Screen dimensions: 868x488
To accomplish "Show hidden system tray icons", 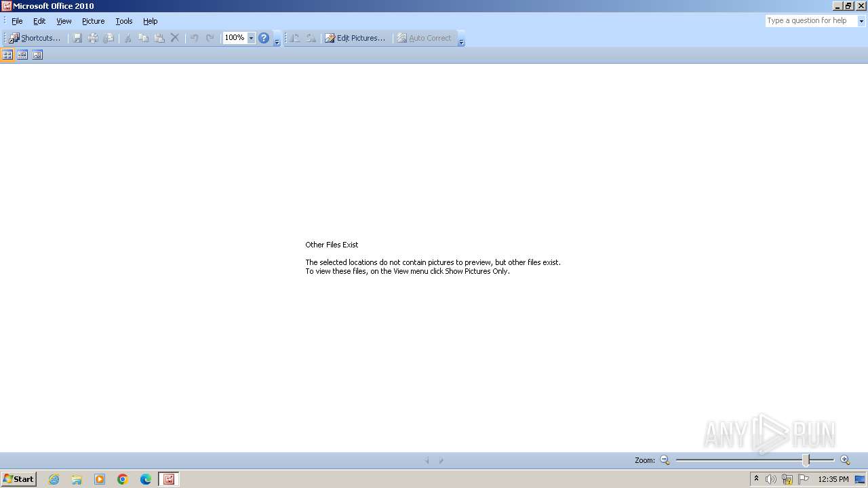I will [x=756, y=479].
